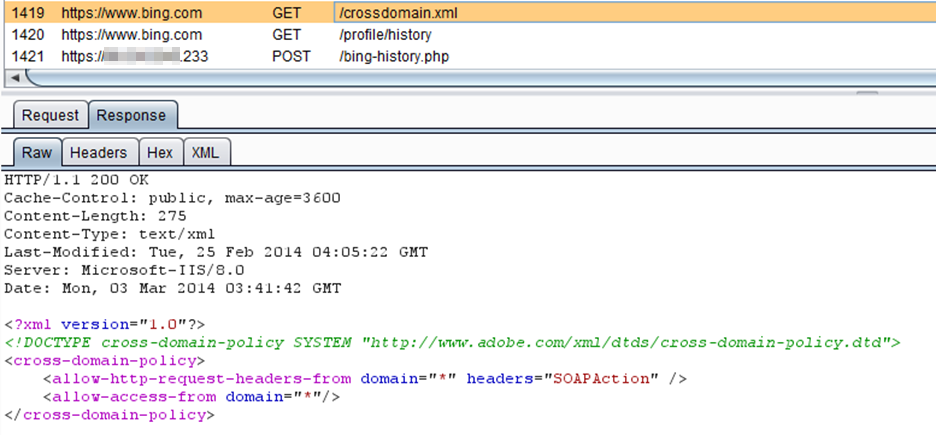Click the opening '<cross-domain-policy>' tag
Image resolution: width=936 pixels, height=435 pixels.
coord(104,360)
